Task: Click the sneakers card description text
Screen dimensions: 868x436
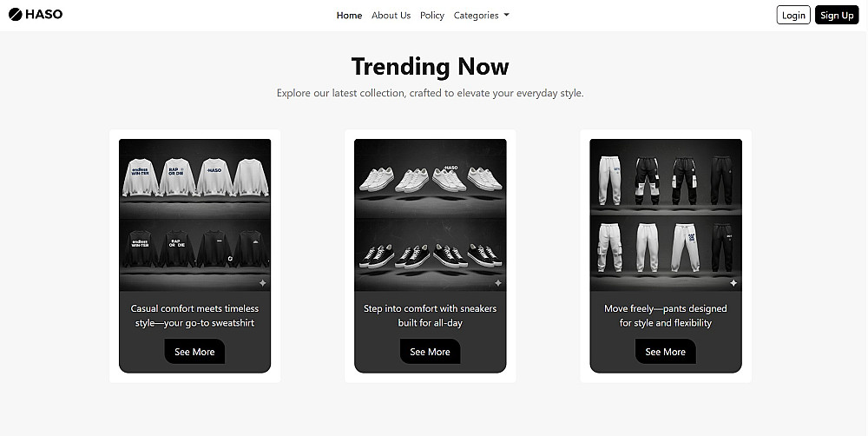Action: 431,316
